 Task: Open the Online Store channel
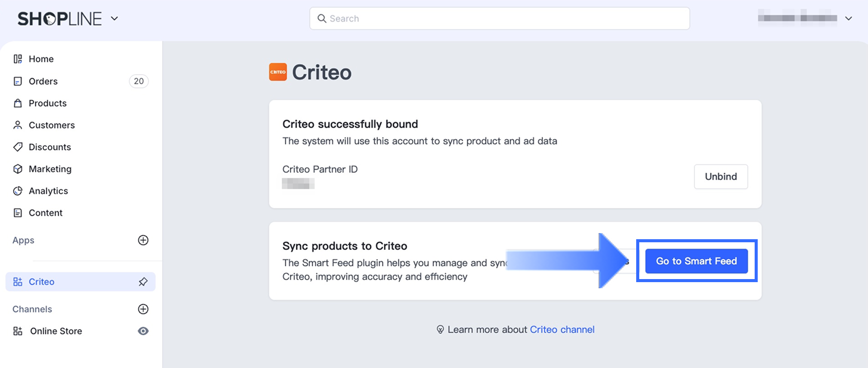(56, 331)
